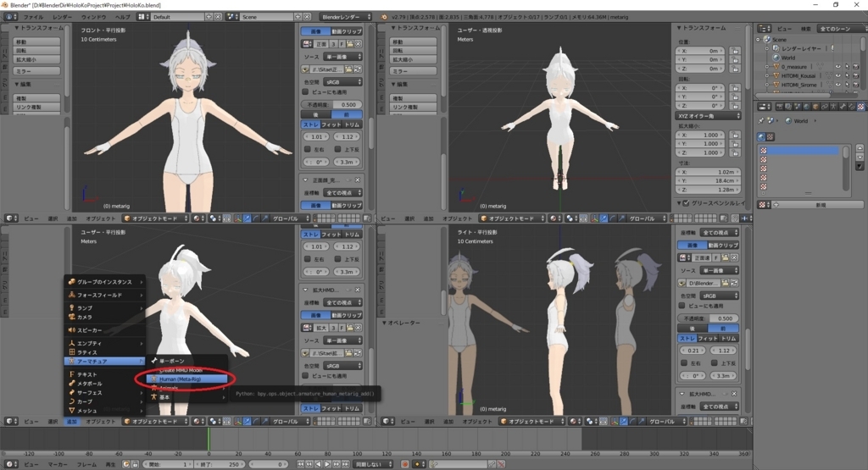Screen dimensions: 868x470
Task: Open the Texture checker properties tab
Action: [x=860, y=107]
